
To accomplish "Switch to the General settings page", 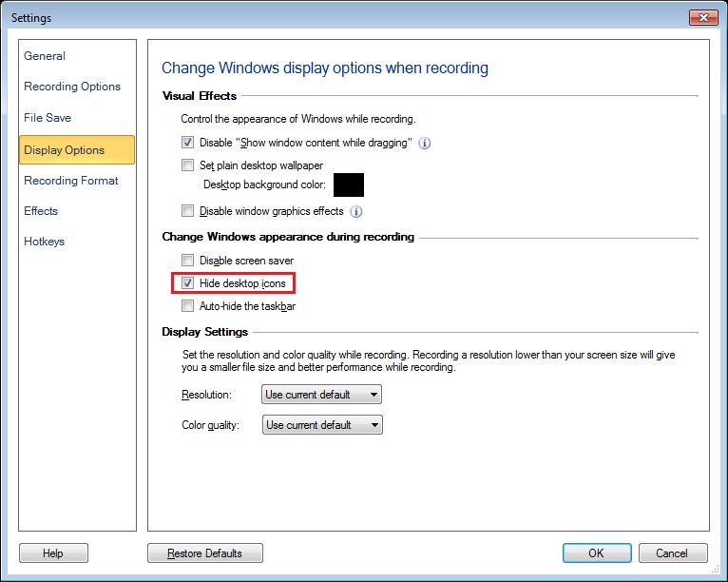I will coord(45,56).
